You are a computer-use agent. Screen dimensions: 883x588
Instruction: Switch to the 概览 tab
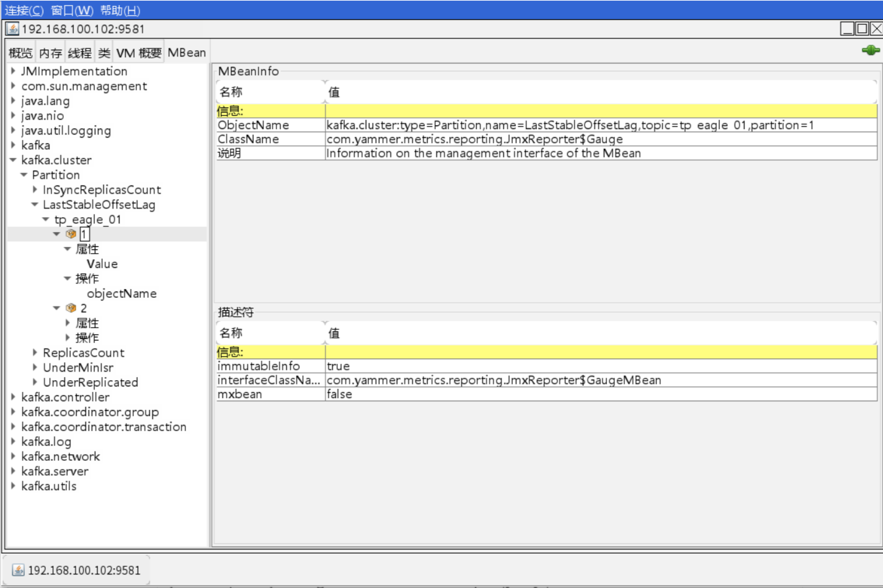20,53
